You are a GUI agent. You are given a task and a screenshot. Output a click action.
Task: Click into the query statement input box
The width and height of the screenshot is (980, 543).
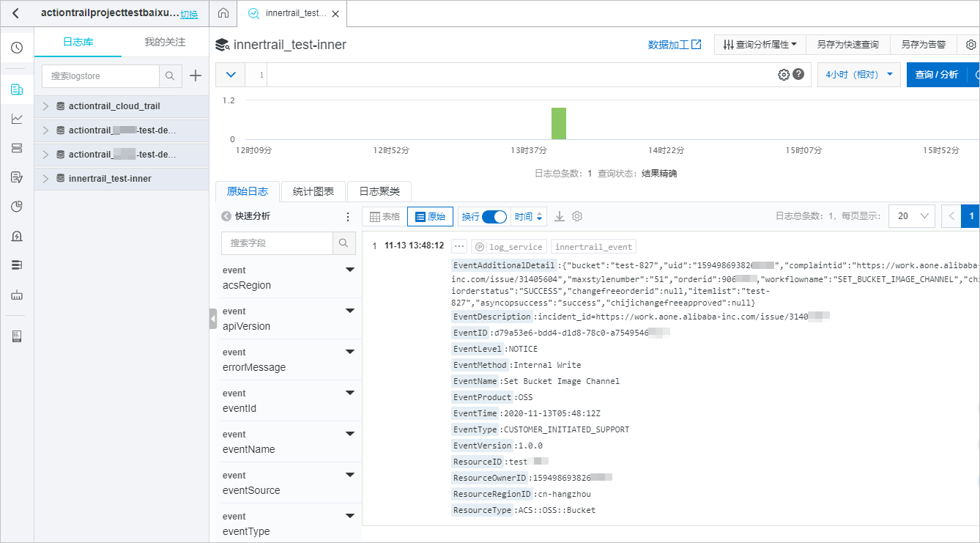coord(520,75)
